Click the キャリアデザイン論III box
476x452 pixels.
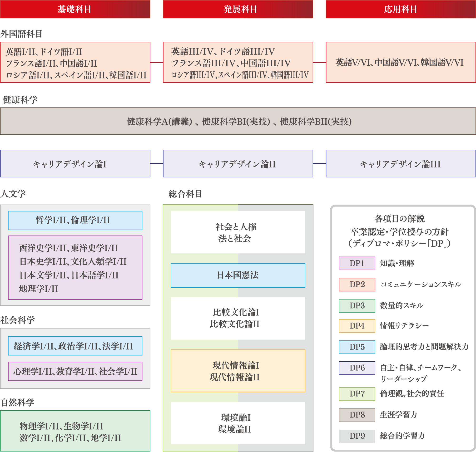(401, 164)
